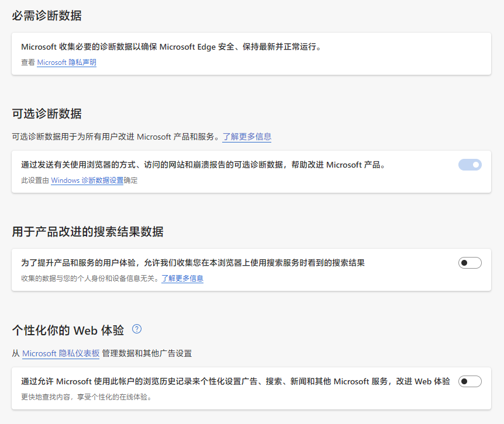Click the 为了提升产品和服务的用户体验 description

pyautogui.click(x=193, y=263)
